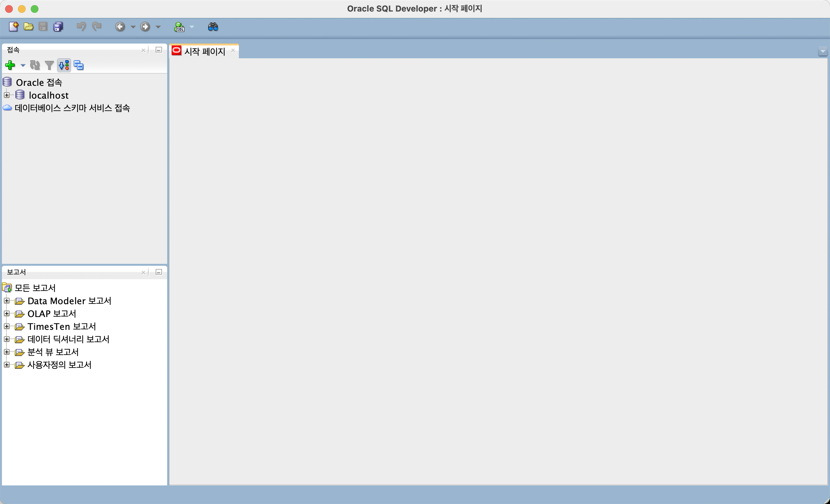Click the 보고서 panel title tab
830x504 pixels.
pyautogui.click(x=16, y=272)
